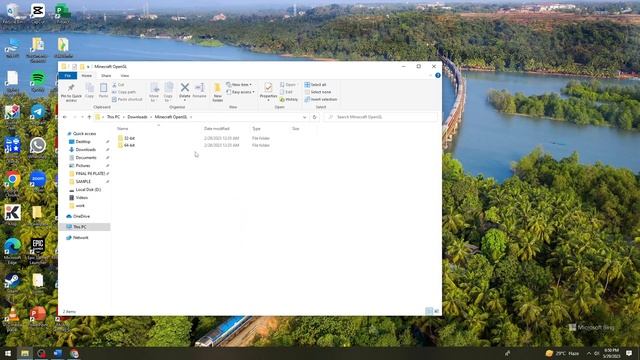Click the Copy to icon
Screen dimensions: 640x360
click(169, 88)
